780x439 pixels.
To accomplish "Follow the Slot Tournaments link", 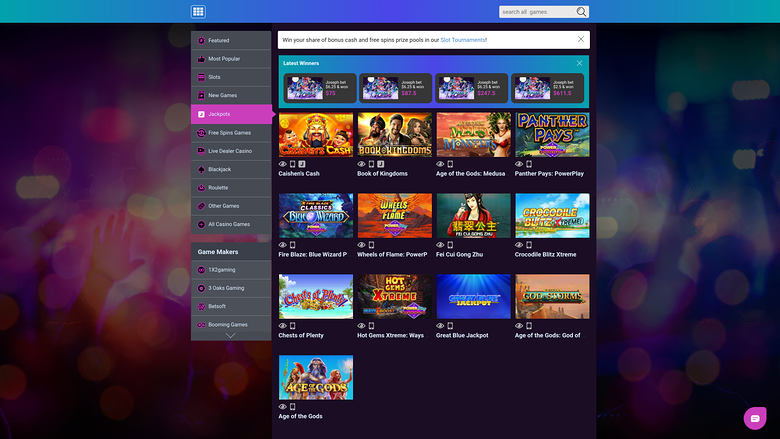I will point(463,40).
